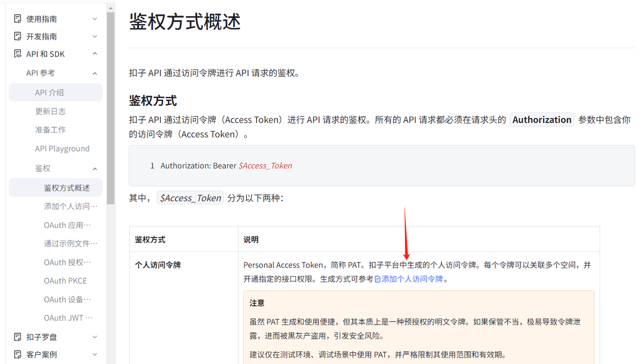
Task: Click the Authorization Bearer code block
Action: pos(382,166)
